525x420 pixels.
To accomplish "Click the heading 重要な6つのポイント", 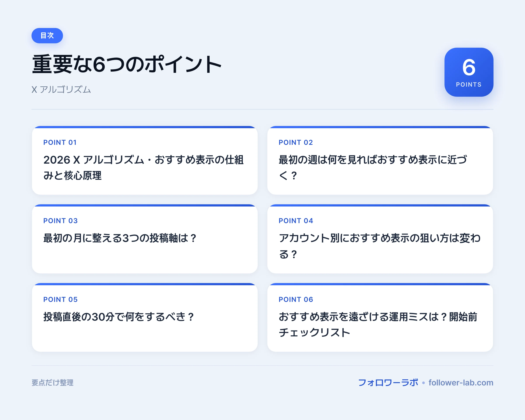I will click(x=127, y=64).
